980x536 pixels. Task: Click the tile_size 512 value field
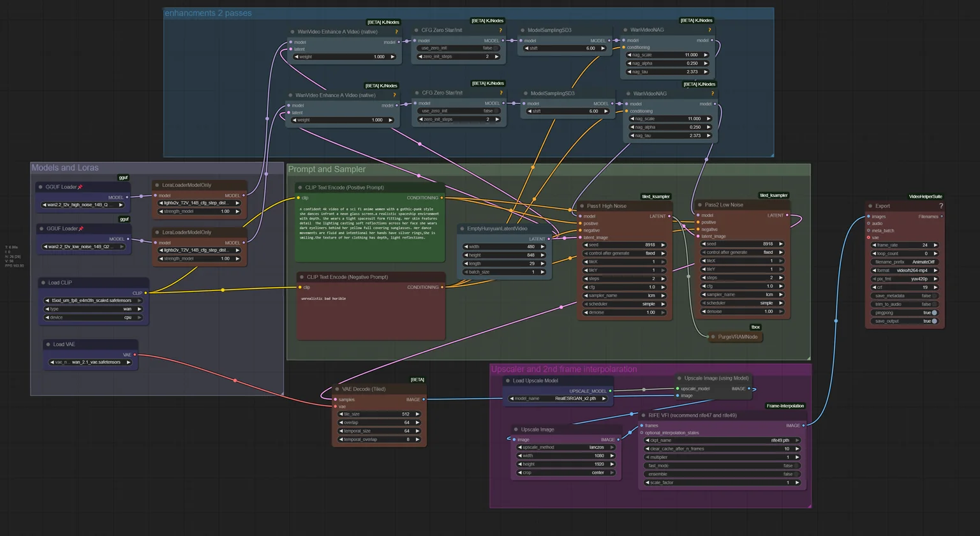(379, 414)
